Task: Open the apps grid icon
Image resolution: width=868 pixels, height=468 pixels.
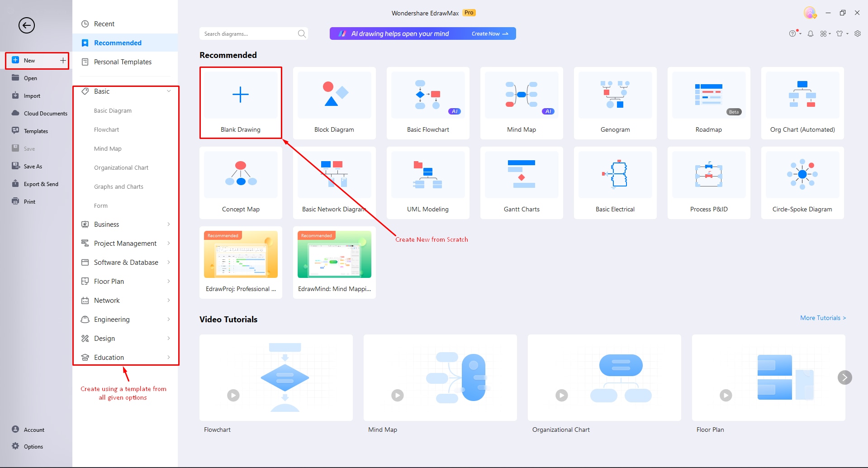Action: click(824, 33)
